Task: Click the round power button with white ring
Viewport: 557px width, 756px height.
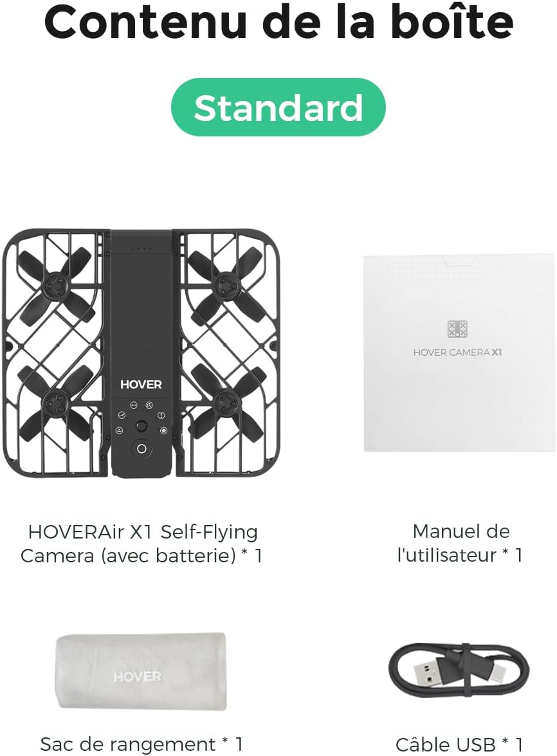Action: coord(142,449)
